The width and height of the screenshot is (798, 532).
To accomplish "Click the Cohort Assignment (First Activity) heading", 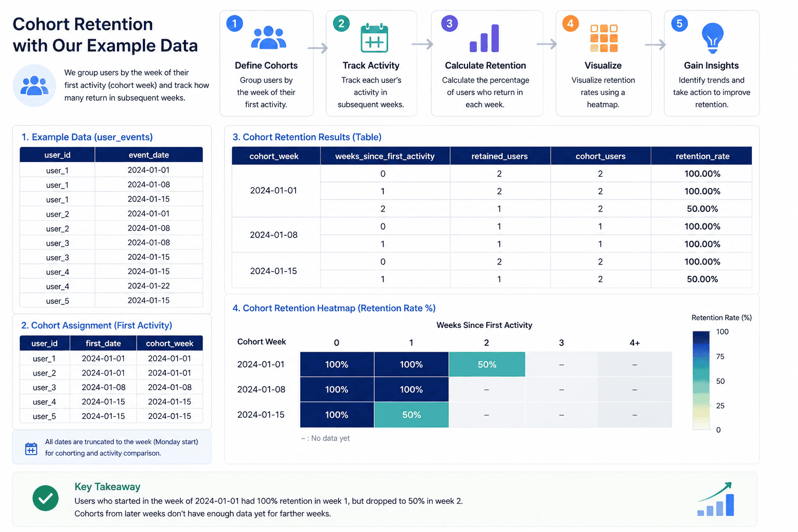I will (x=96, y=325).
